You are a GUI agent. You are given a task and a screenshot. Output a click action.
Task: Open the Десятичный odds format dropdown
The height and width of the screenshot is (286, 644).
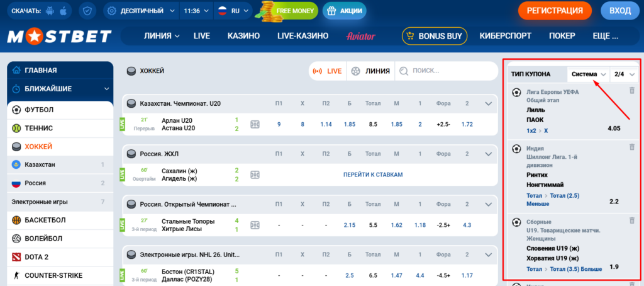point(140,11)
